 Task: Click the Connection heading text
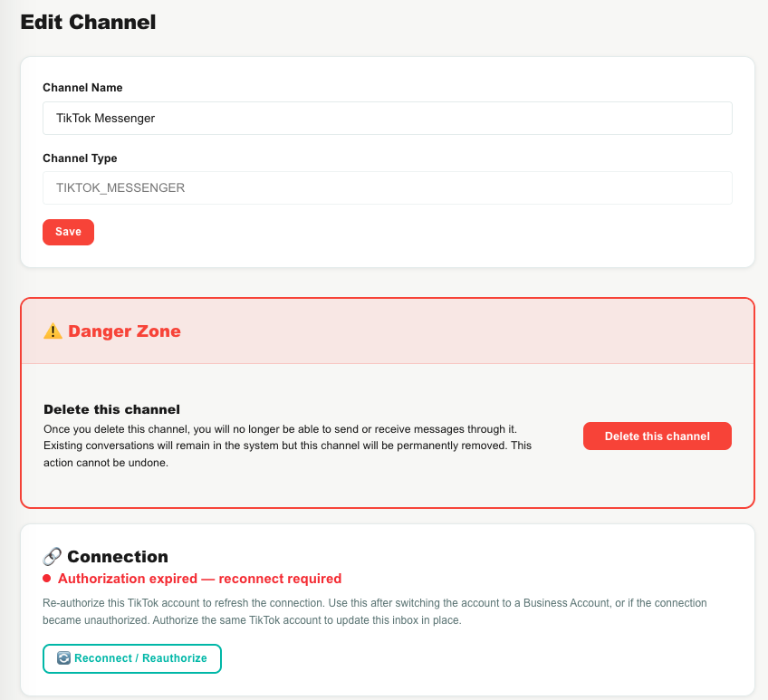point(118,557)
